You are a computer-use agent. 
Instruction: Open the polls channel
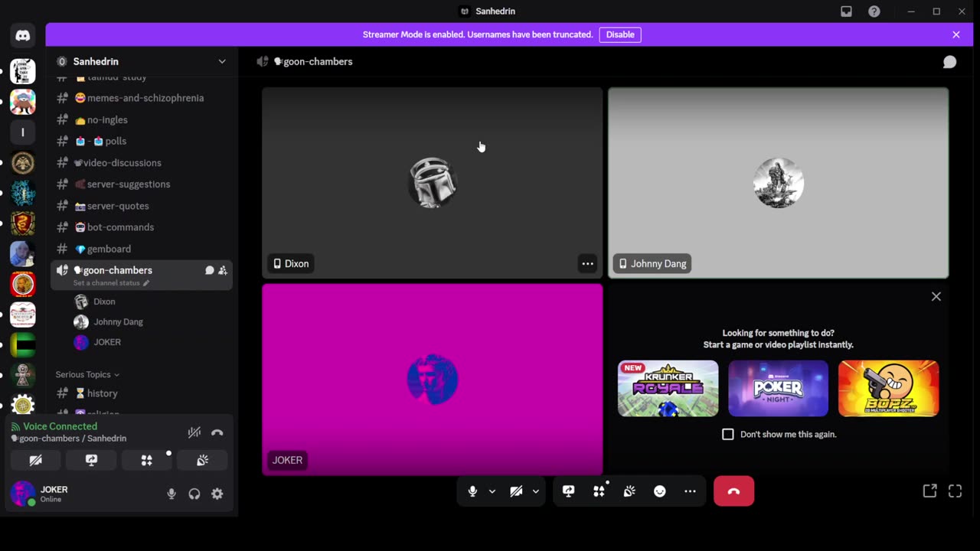(x=142, y=141)
